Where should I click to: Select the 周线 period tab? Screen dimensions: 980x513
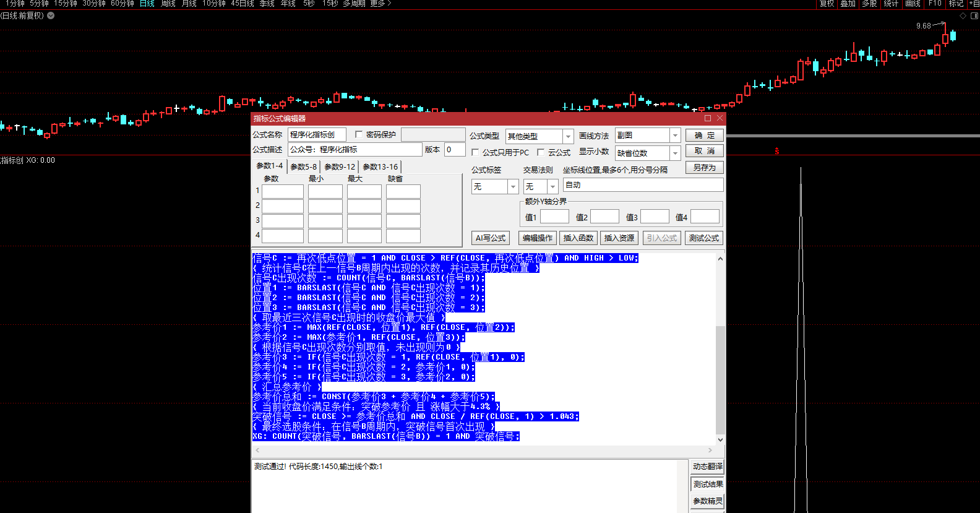point(168,4)
